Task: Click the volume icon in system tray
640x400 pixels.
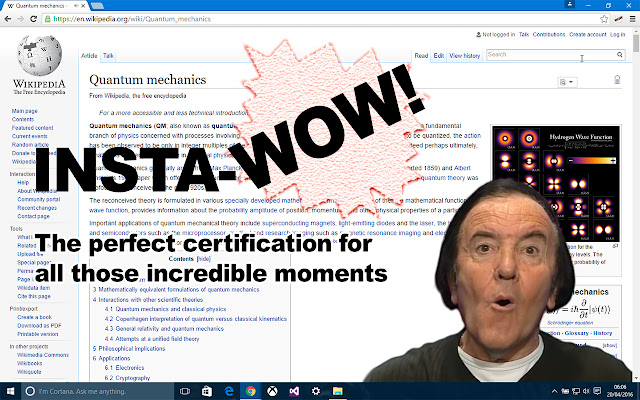Action: pyautogui.click(x=586, y=391)
